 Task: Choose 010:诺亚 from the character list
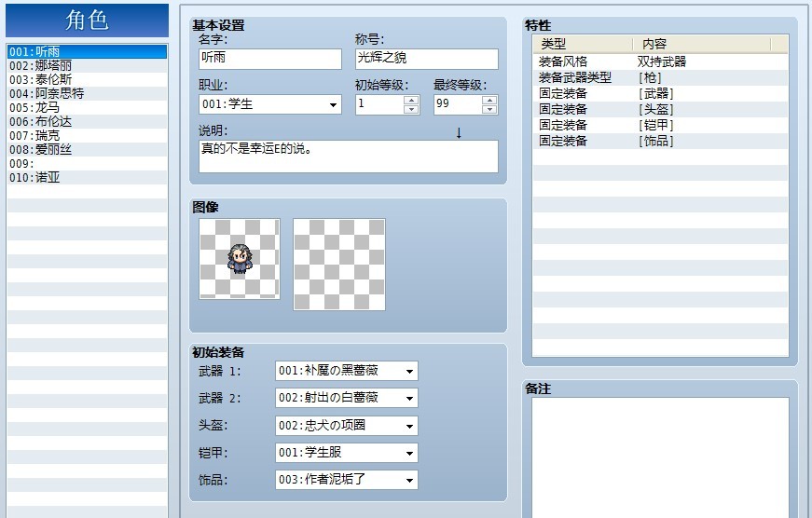pyautogui.click(x=87, y=178)
